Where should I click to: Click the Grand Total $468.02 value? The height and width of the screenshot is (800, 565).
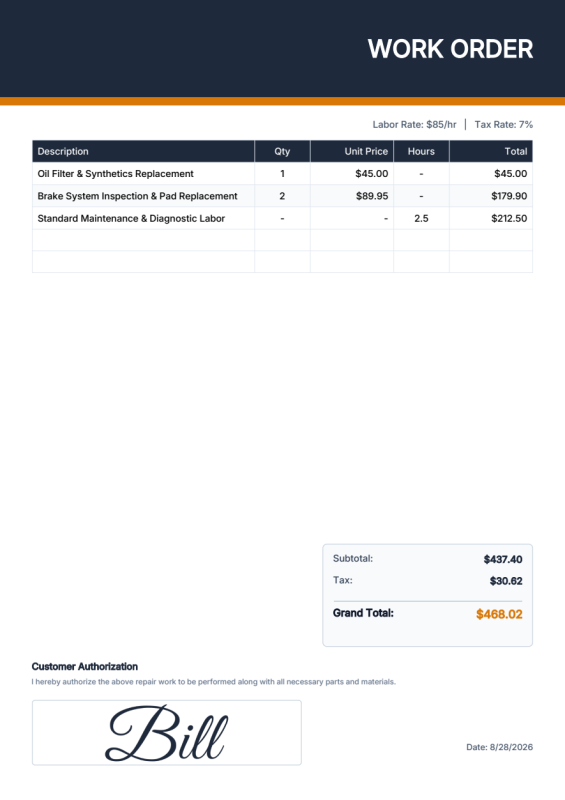coord(499,614)
